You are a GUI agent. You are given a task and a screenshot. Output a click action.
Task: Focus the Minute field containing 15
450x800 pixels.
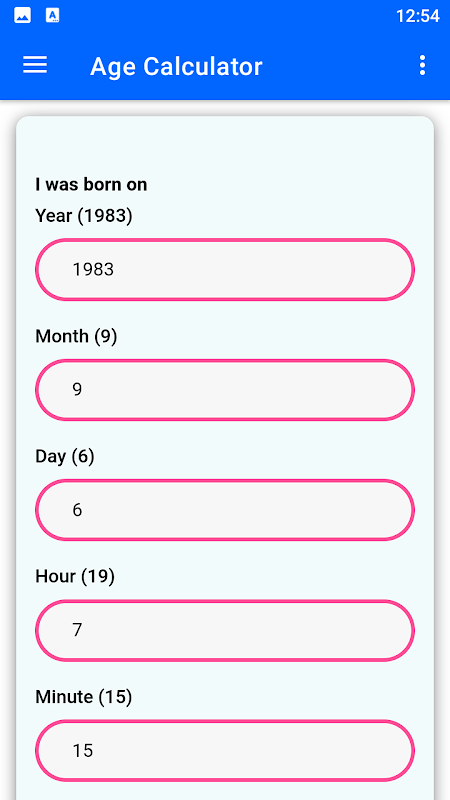point(224,751)
